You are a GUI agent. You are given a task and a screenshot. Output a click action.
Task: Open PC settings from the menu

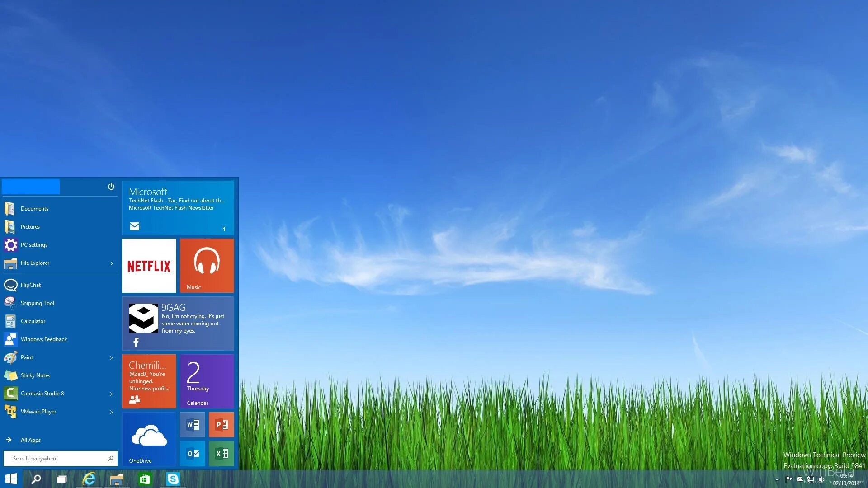(x=34, y=245)
